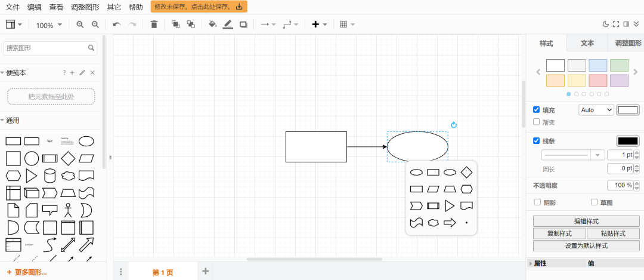Open the 编辑 menu

[x=35, y=7]
